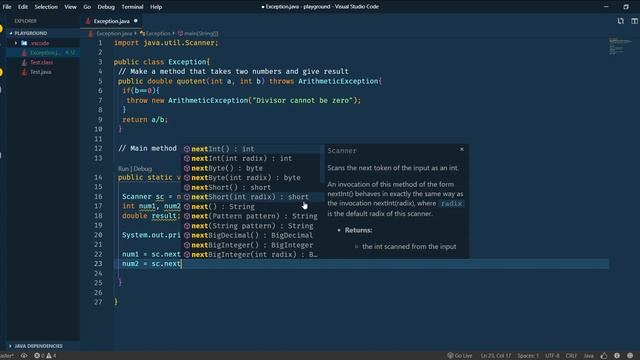Open Exception.java in the explorer tree
640x360 pixels.
[x=43, y=53]
